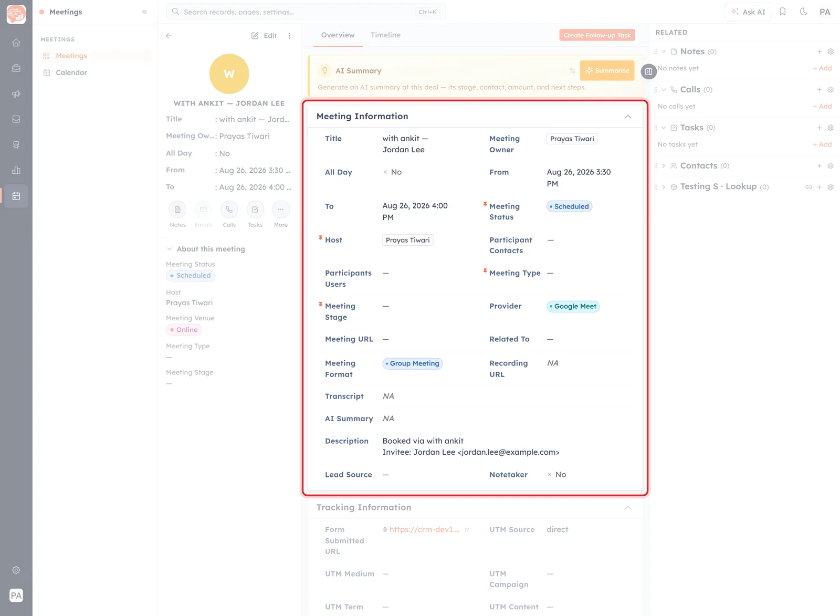Click the Calls quick action icon
This screenshot has height=616, width=840.
(x=229, y=210)
